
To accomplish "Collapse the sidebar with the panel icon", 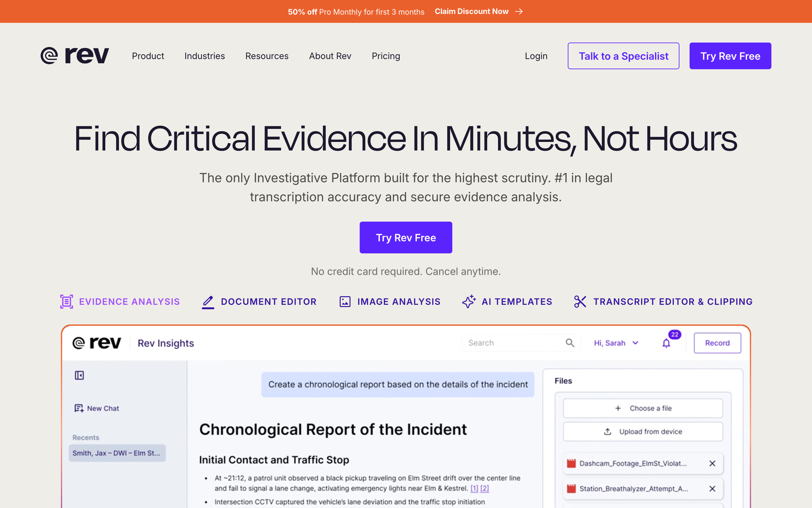I will tap(79, 375).
